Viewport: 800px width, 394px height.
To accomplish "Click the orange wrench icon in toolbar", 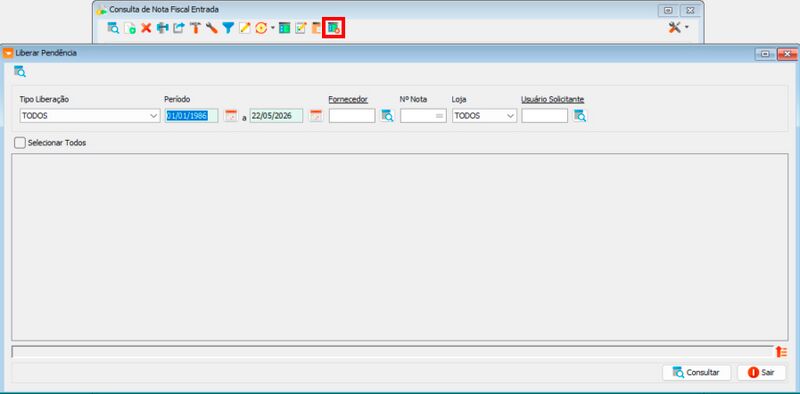I will click(212, 28).
